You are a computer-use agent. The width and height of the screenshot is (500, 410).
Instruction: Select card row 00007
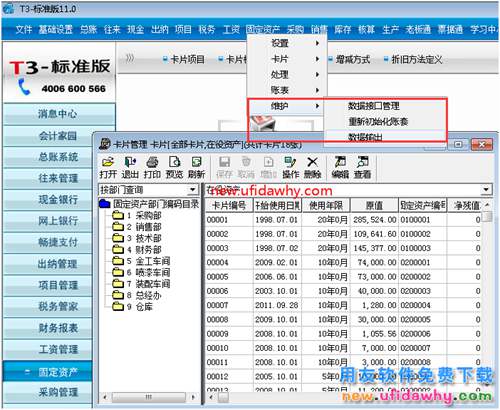click(343, 305)
